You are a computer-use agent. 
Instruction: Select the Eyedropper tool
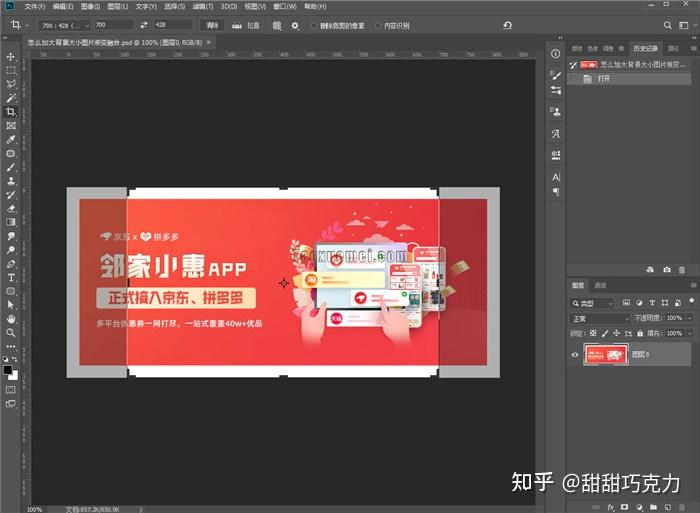(x=11, y=139)
